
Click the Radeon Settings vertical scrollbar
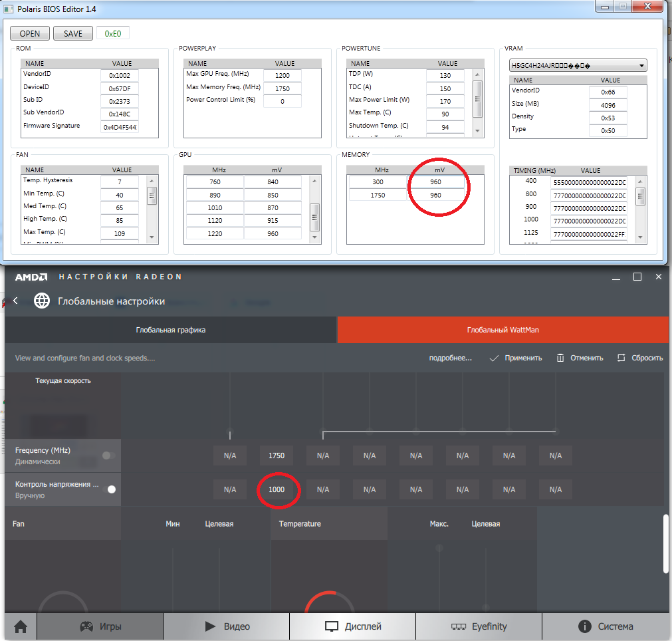coord(665,544)
